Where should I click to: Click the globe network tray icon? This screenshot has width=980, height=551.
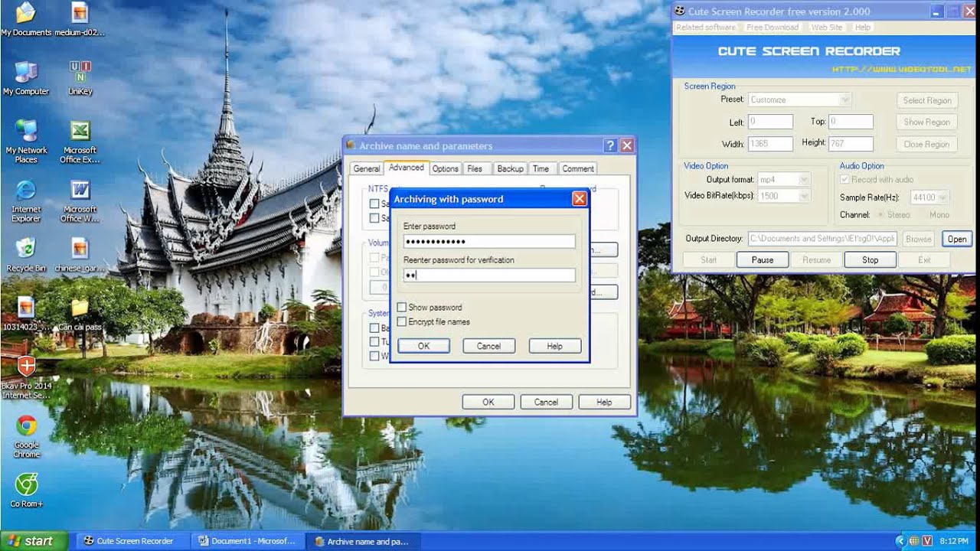coord(913,541)
